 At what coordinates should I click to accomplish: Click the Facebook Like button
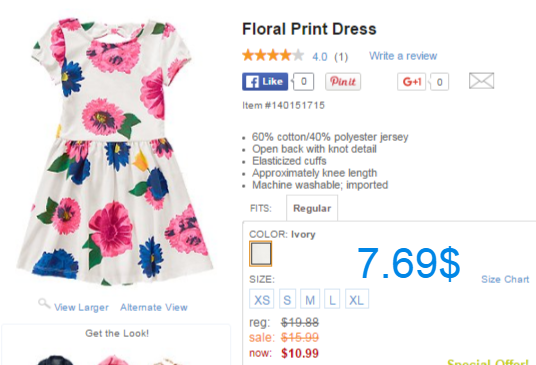pos(265,82)
